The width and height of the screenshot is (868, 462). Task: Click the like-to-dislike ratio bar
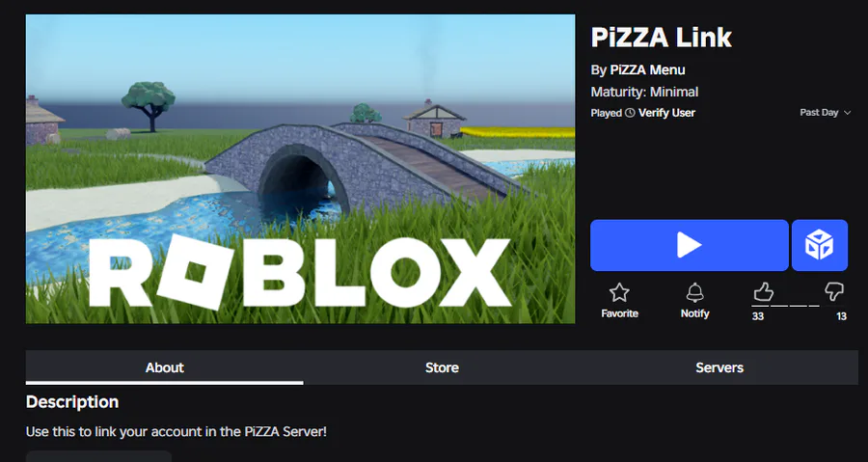pos(798,306)
